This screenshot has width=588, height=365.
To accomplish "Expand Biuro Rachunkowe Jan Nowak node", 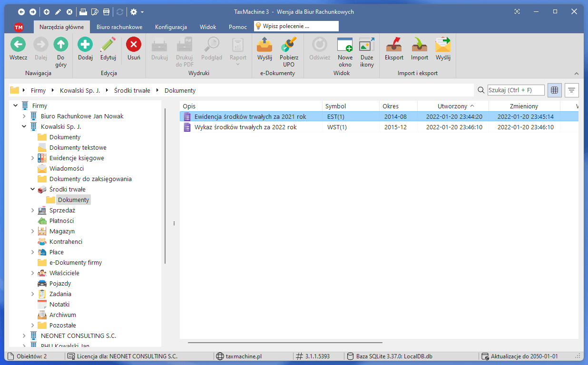I will (24, 116).
